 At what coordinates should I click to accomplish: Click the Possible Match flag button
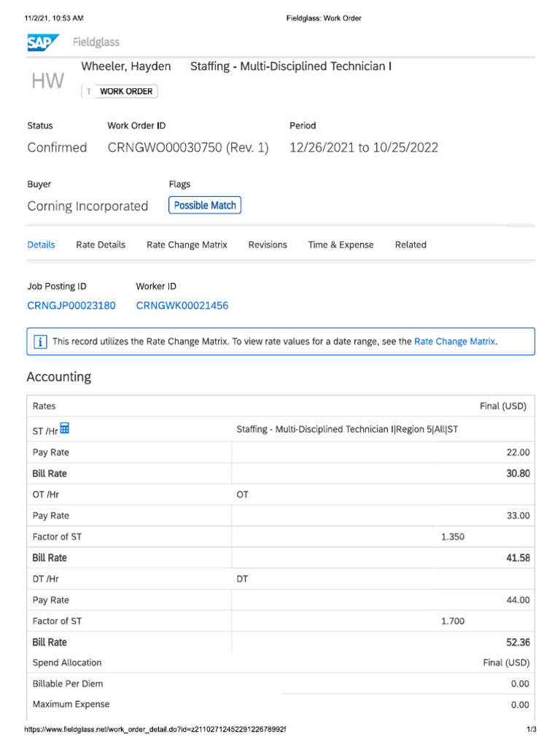[205, 206]
